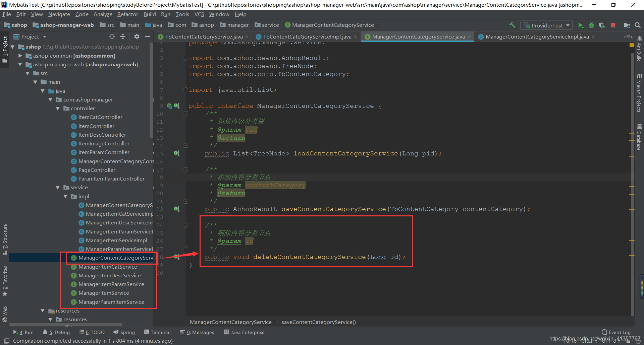The width and height of the screenshot is (644, 345).
Task: Open Project Structure dialog icon
Action: click(x=627, y=25)
